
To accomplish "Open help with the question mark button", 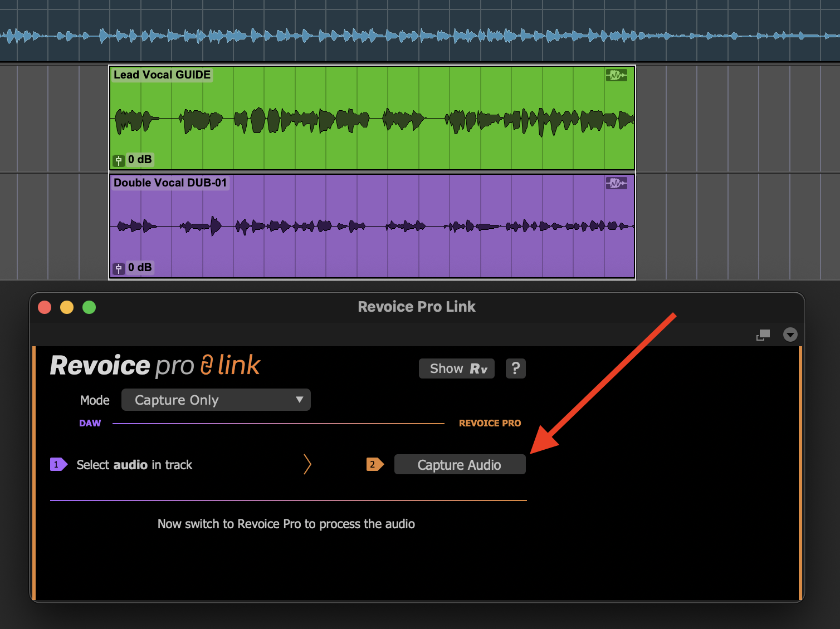I will coord(515,368).
